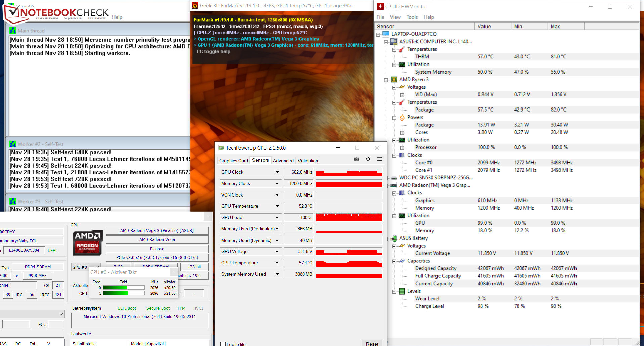Click the waveform icon beside CPU Clocks
The image size is (644, 346).
pos(402,155)
